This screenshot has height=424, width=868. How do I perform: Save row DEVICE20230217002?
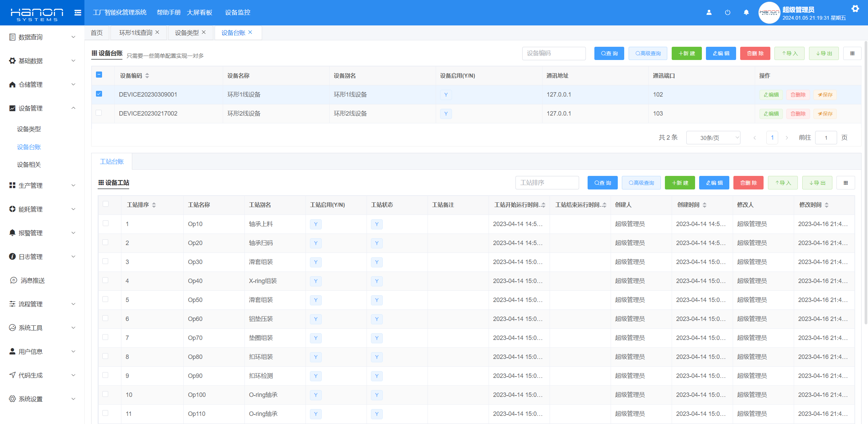(x=825, y=114)
